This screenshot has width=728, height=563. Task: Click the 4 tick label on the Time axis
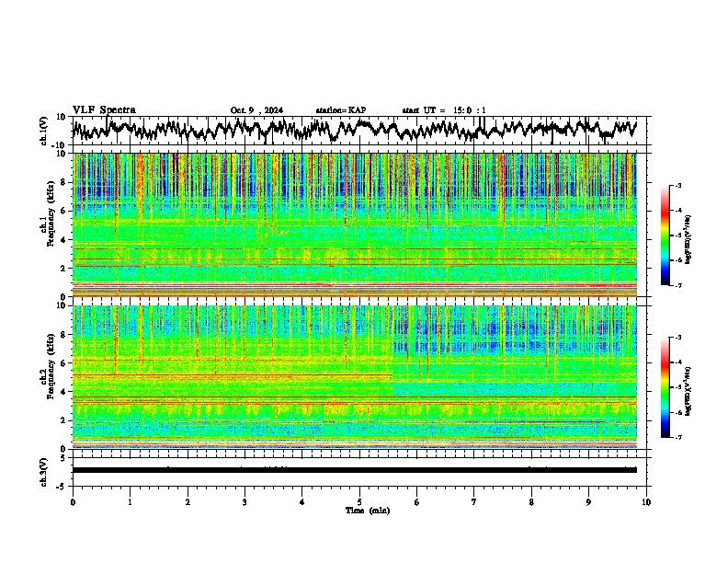point(302,502)
